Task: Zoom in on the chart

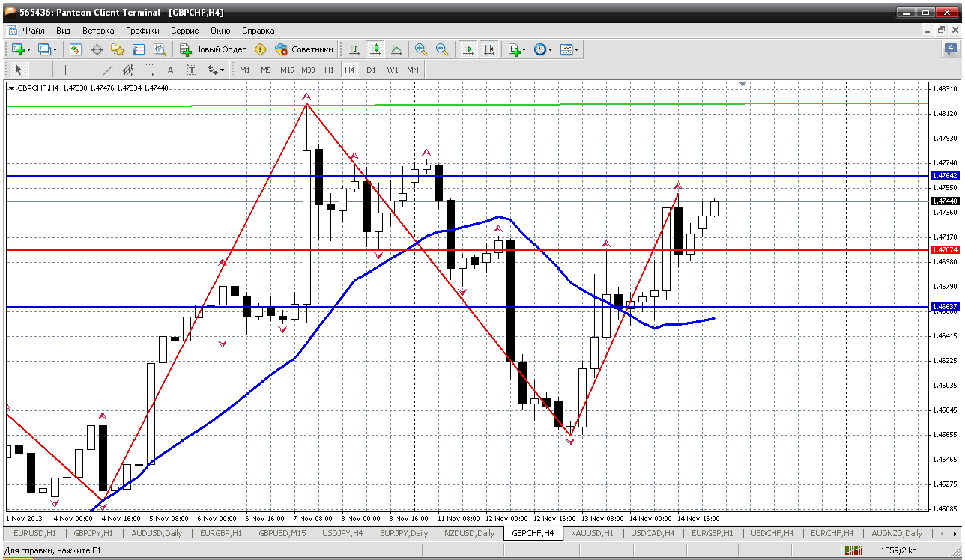Action: point(421,49)
